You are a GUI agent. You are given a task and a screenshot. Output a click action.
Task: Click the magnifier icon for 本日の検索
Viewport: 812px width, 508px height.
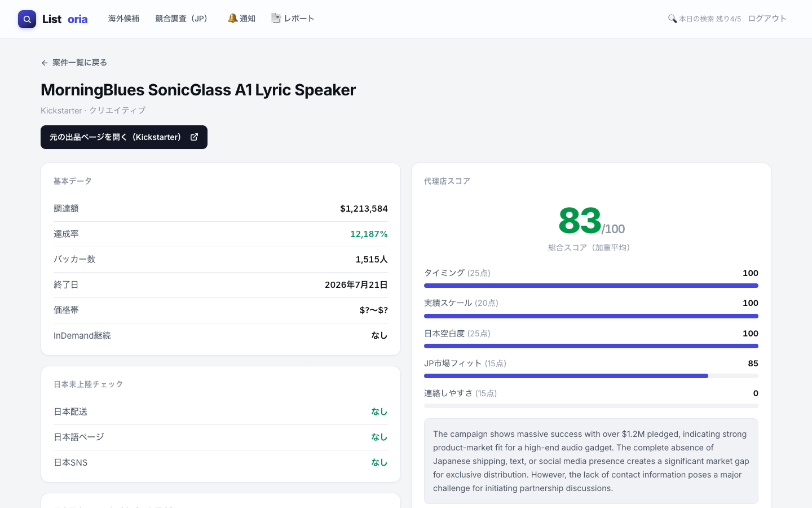tap(672, 19)
